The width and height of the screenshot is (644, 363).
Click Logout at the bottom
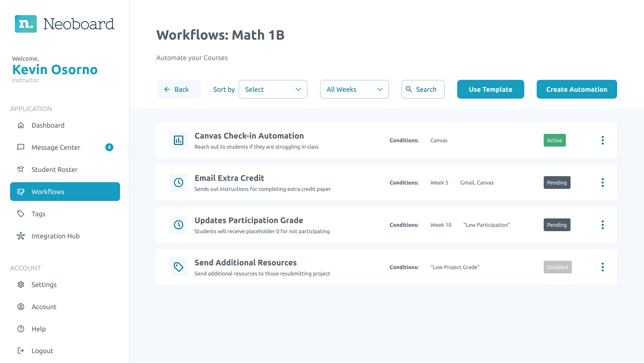(x=42, y=350)
